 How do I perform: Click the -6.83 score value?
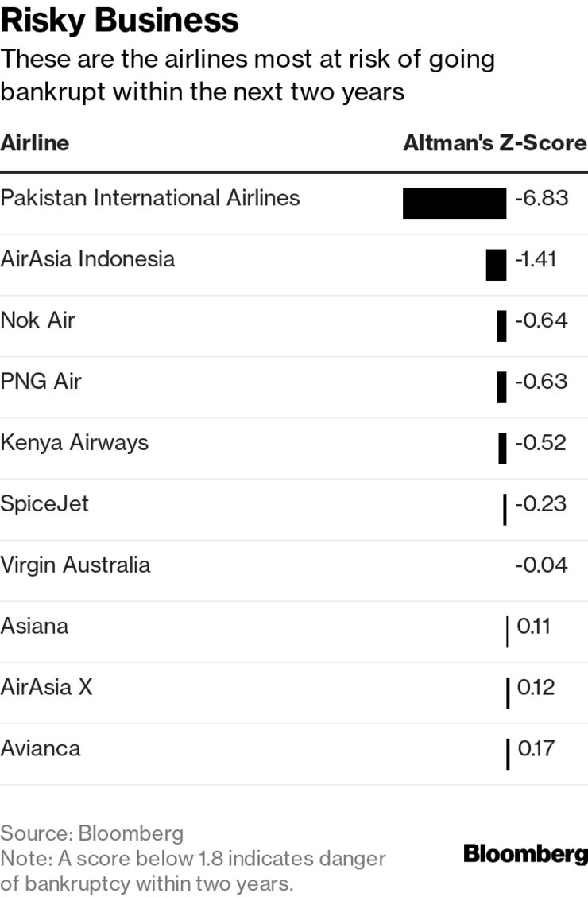tap(542, 198)
